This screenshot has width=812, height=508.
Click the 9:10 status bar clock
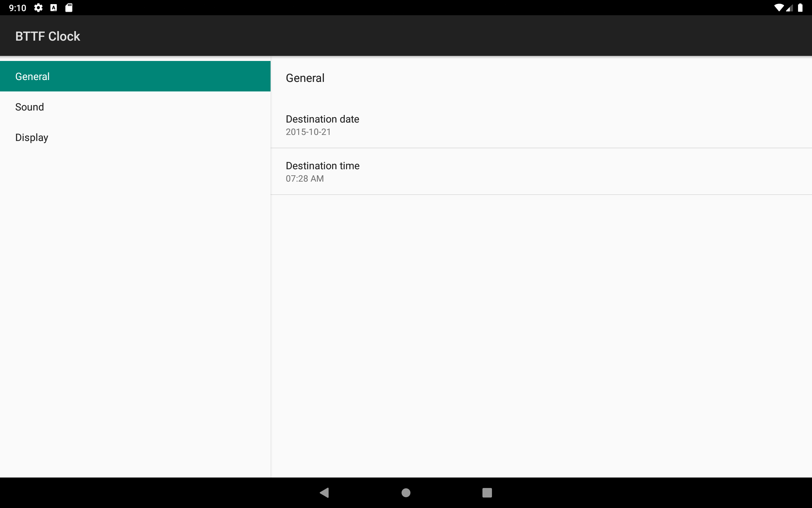[17, 8]
